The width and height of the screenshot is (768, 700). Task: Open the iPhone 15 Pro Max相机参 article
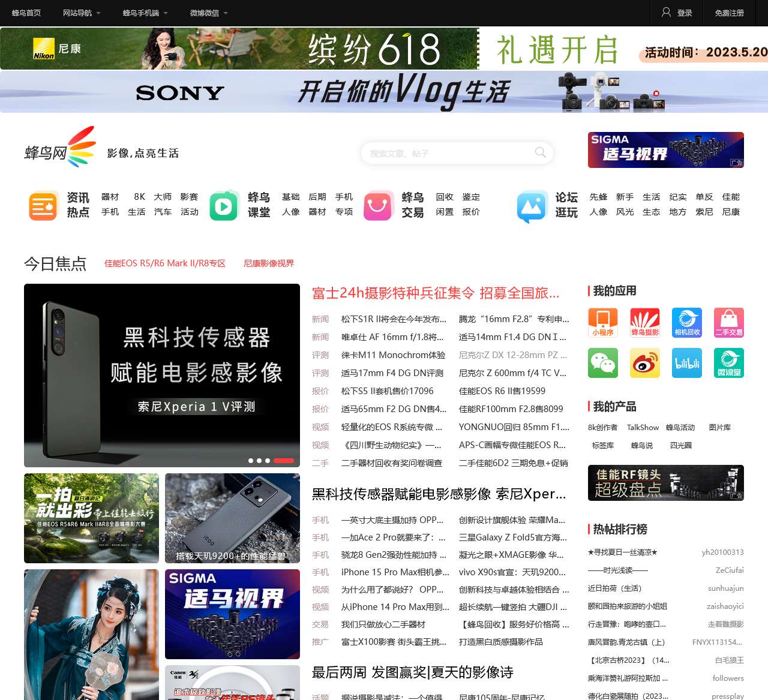(x=395, y=572)
